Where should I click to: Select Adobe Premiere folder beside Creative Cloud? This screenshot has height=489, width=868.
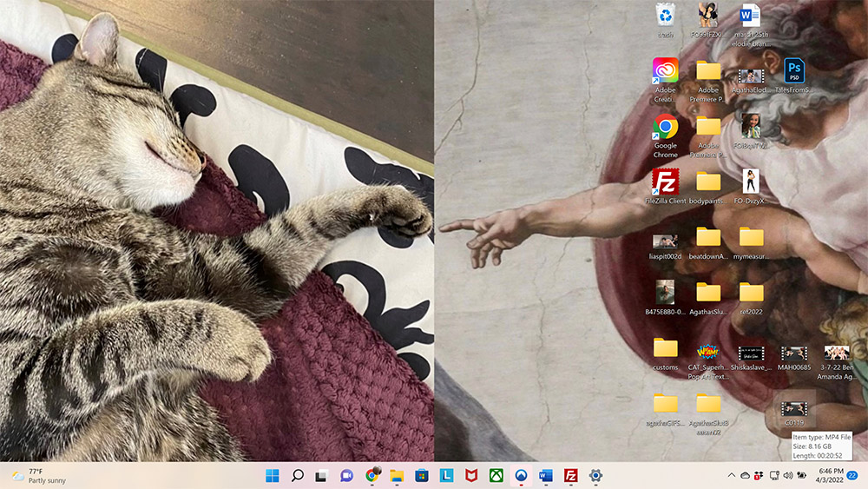coord(708,71)
